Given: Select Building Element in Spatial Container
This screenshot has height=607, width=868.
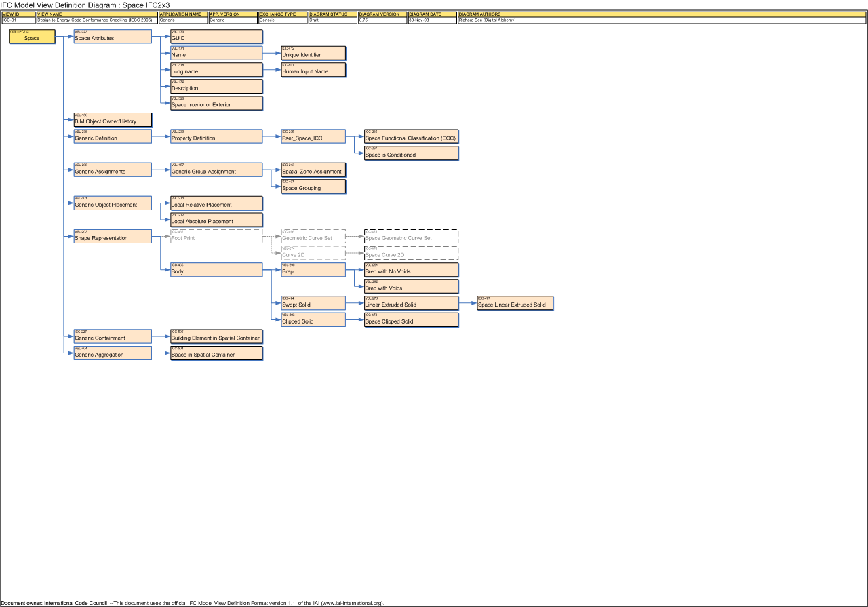Looking at the screenshot, I should [216, 336].
